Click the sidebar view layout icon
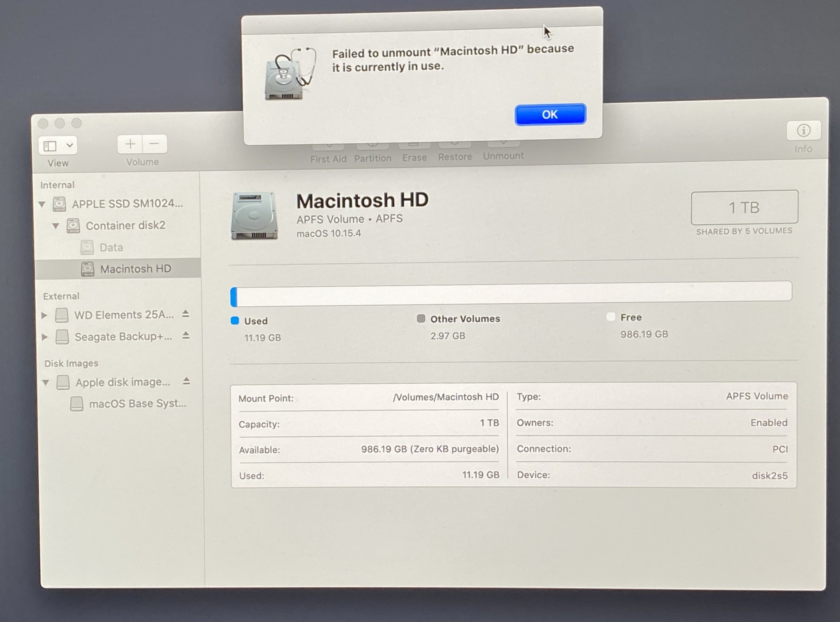This screenshot has width=840, height=622. tap(50, 146)
